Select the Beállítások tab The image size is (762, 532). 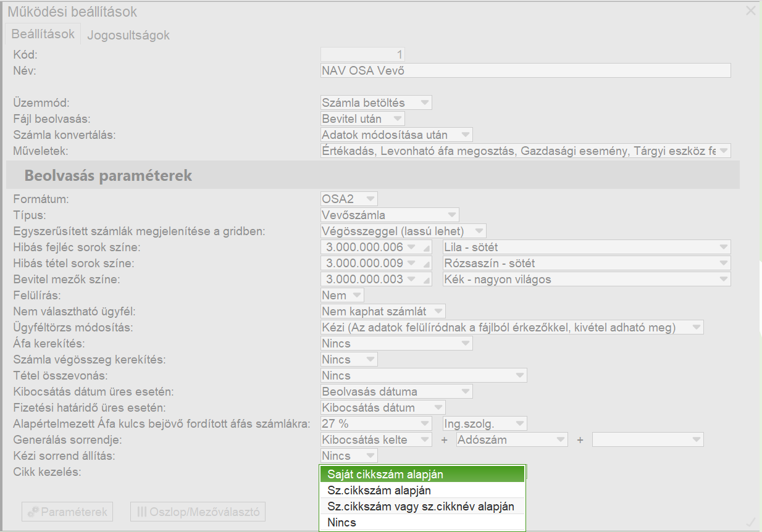[43, 34]
